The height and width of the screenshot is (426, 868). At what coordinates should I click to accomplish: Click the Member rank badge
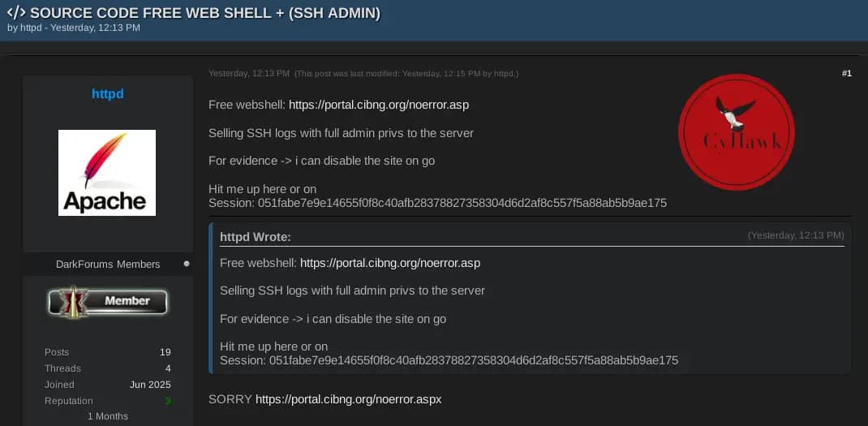point(107,301)
